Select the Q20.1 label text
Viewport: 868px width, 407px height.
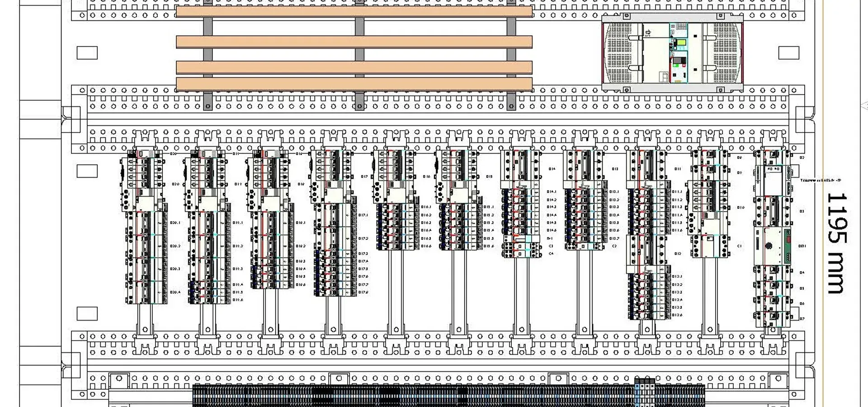coord(175,222)
